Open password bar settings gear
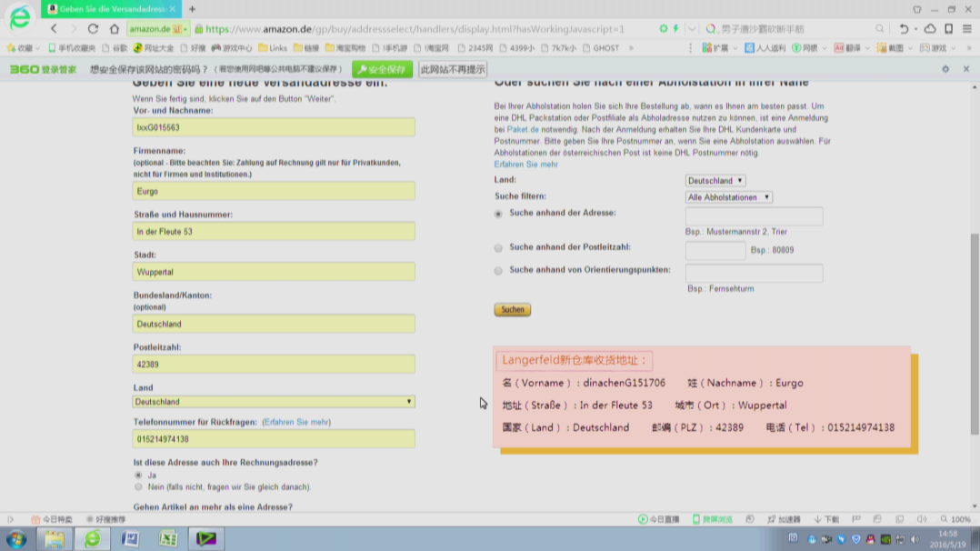 point(945,69)
